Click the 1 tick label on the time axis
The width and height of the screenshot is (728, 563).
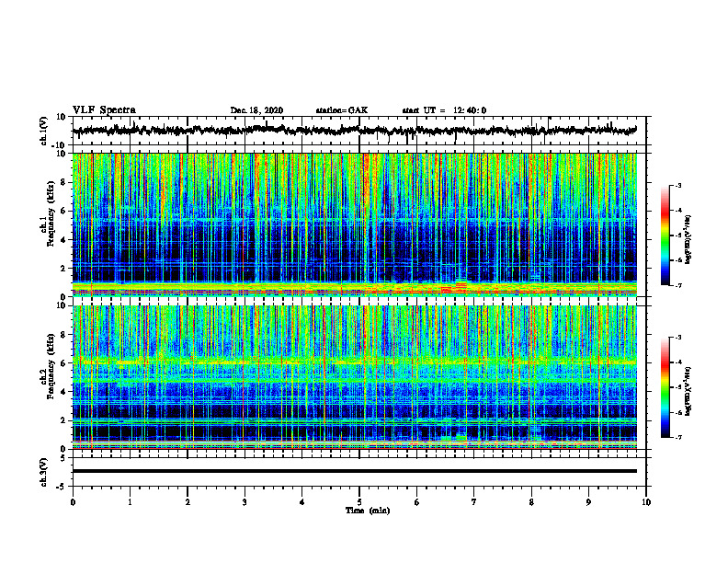pos(130,502)
